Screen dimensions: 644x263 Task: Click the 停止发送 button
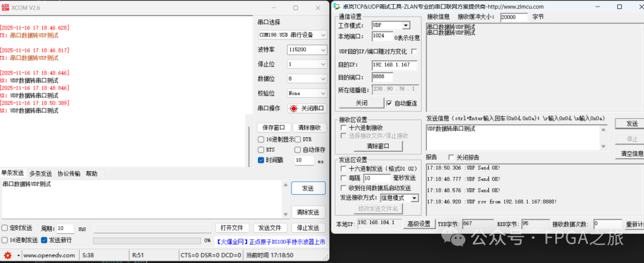(x=308, y=228)
